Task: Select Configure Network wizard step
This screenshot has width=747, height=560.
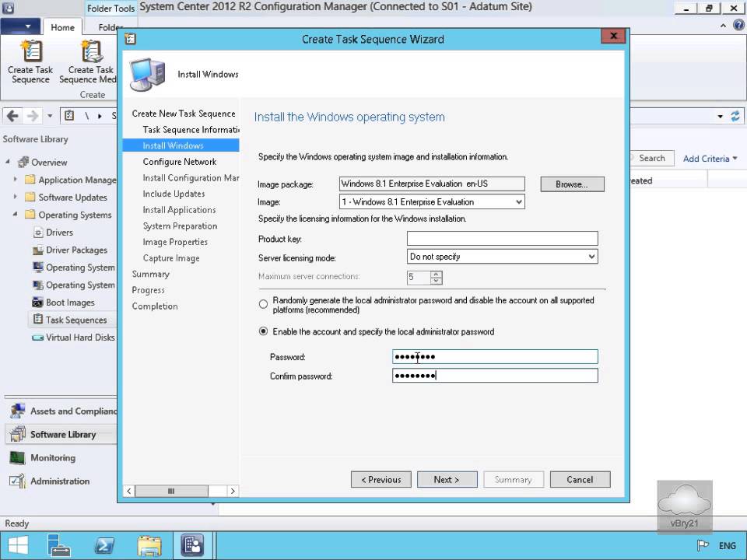Action: (180, 162)
